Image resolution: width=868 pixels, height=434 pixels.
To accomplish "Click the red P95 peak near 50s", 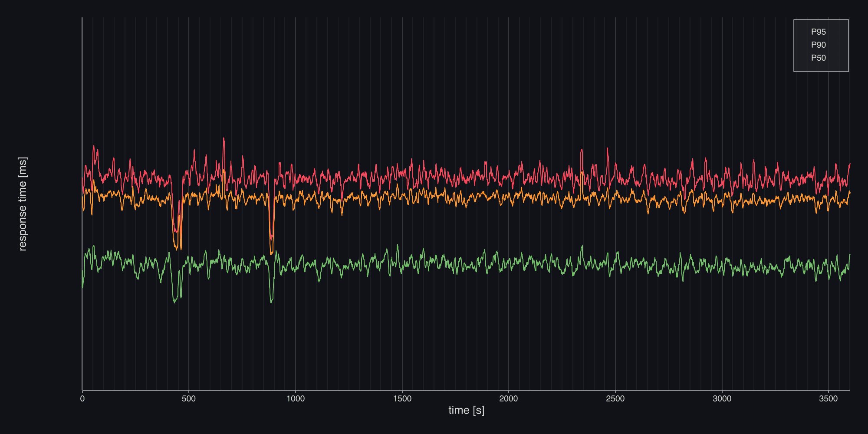I will pyautogui.click(x=93, y=147).
